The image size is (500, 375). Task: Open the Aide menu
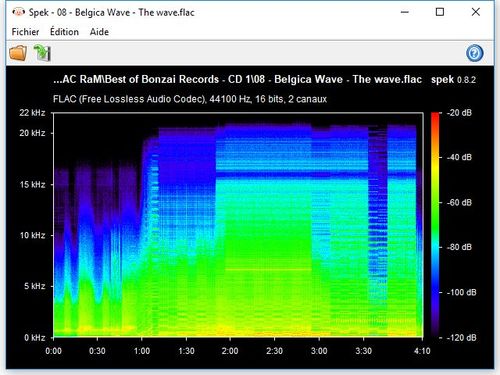(x=99, y=32)
